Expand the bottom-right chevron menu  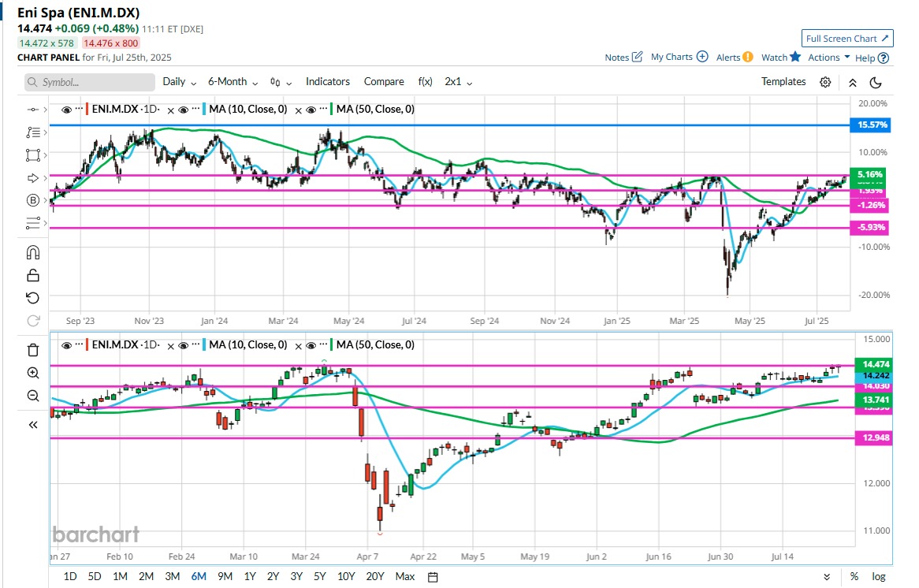click(x=827, y=577)
